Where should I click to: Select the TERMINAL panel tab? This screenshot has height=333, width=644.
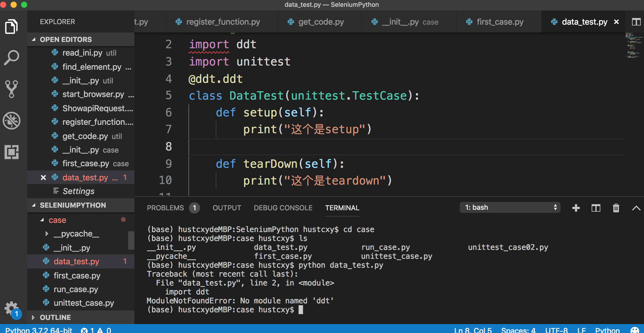pyautogui.click(x=342, y=208)
